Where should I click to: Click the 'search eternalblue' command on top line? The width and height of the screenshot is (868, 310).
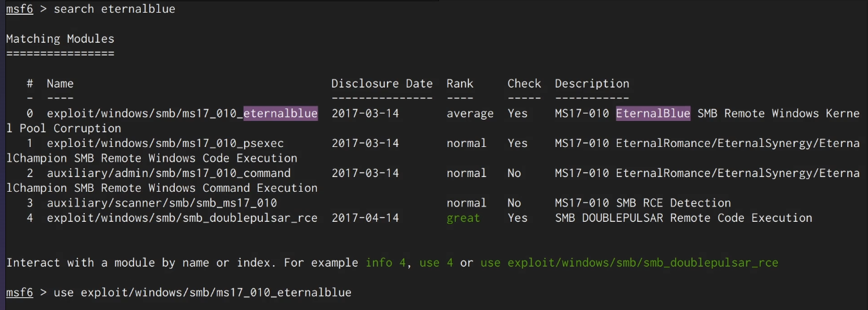114,9
